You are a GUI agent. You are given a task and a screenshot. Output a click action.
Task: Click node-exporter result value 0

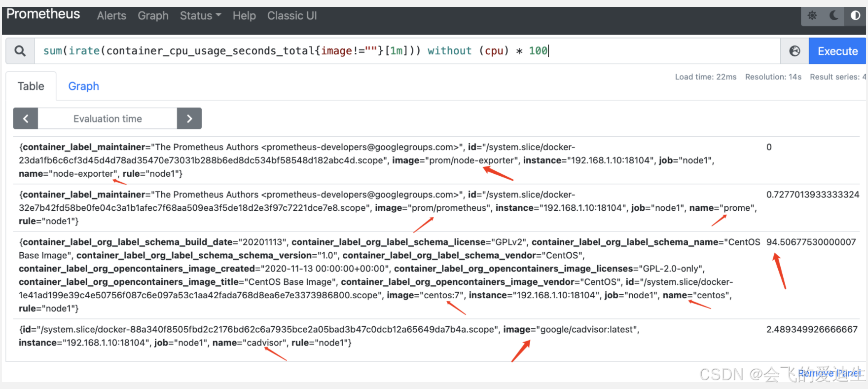click(x=769, y=147)
